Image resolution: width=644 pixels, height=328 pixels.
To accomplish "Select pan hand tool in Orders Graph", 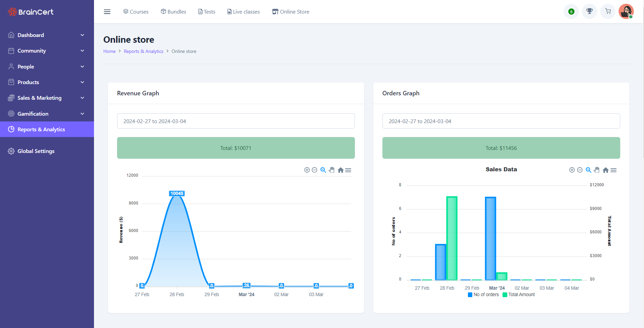I will [597, 170].
